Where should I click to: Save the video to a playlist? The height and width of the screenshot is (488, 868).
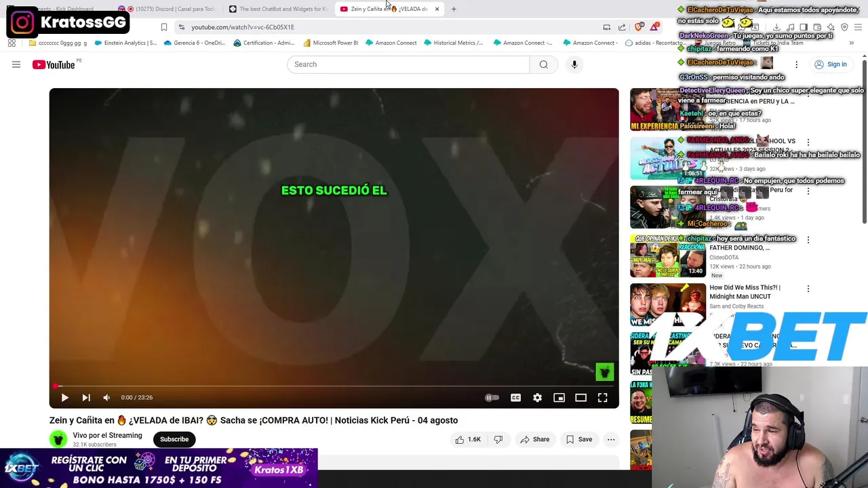tap(579, 439)
